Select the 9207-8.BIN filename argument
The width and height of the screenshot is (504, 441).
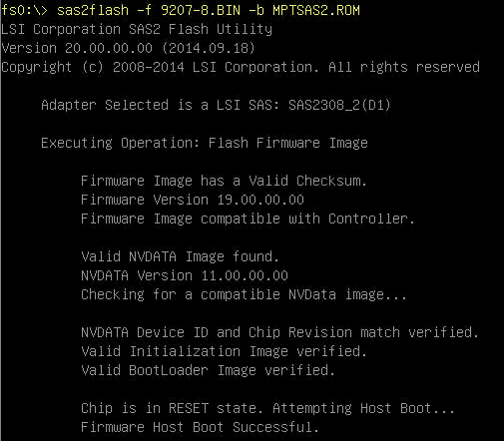coord(201,10)
